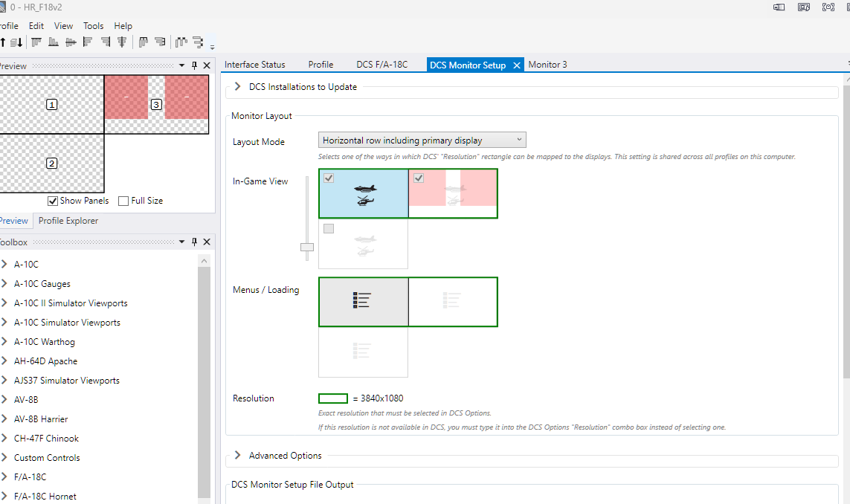Screen dimensions: 850x504
Task: Expand the AH-64D Apache toolbox category
Action: pos(4,361)
